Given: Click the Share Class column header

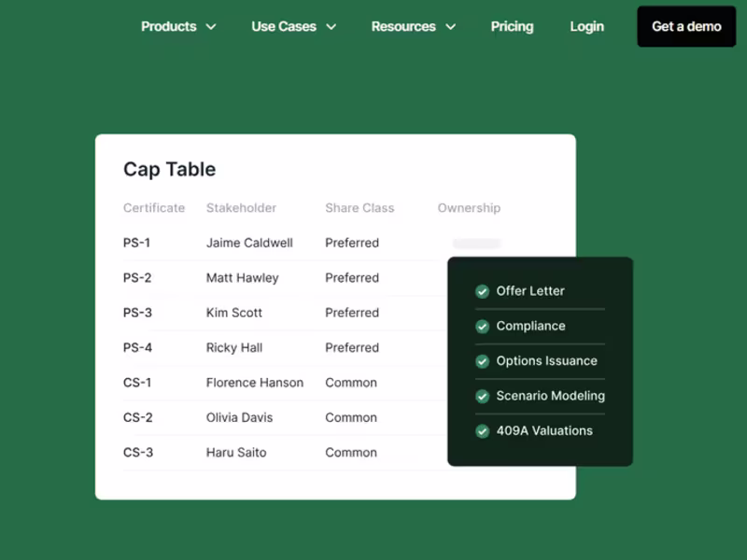Looking at the screenshot, I should (359, 208).
